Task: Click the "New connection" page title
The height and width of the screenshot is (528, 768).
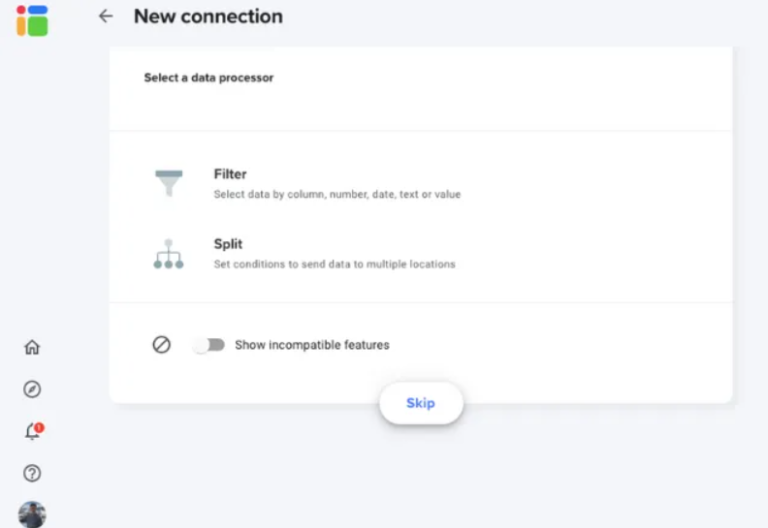Action: (x=208, y=16)
